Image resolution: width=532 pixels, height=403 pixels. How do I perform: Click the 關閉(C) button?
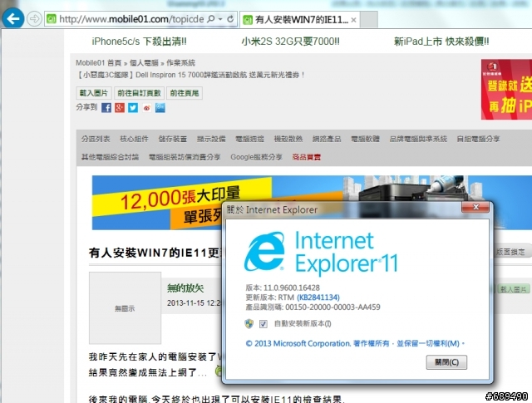click(x=446, y=362)
